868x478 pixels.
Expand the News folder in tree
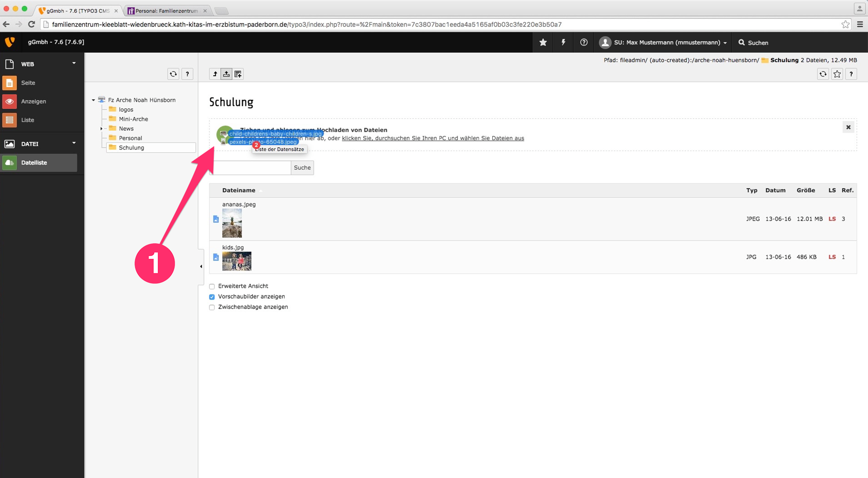pyautogui.click(x=101, y=129)
